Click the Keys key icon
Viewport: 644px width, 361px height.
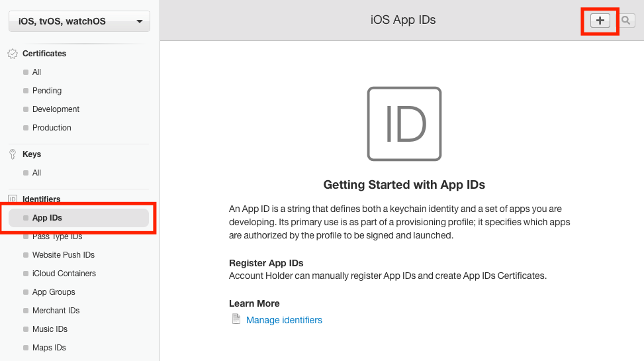[x=13, y=154]
